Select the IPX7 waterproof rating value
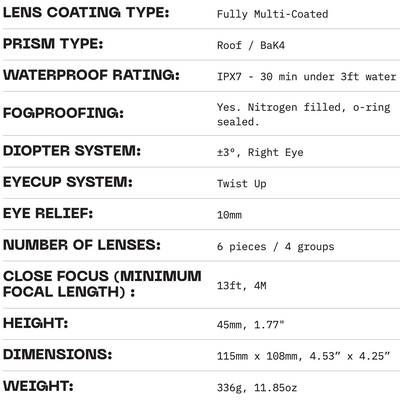Image resolution: width=400 pixels, height=400 pixels. click(x=306, y=77)
